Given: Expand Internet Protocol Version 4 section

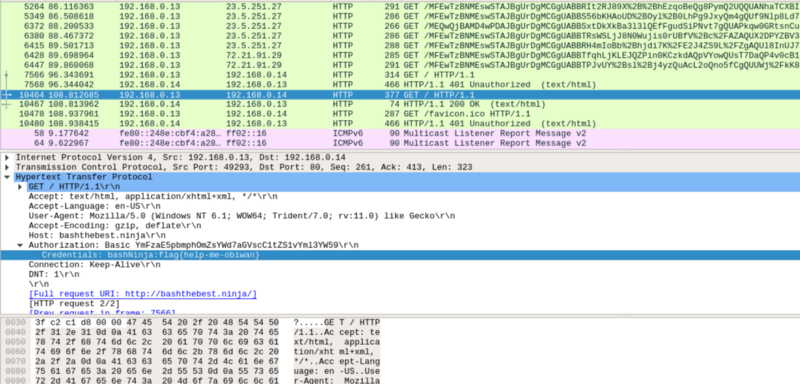Looking at the screenshot, I should tap(7, 158).
